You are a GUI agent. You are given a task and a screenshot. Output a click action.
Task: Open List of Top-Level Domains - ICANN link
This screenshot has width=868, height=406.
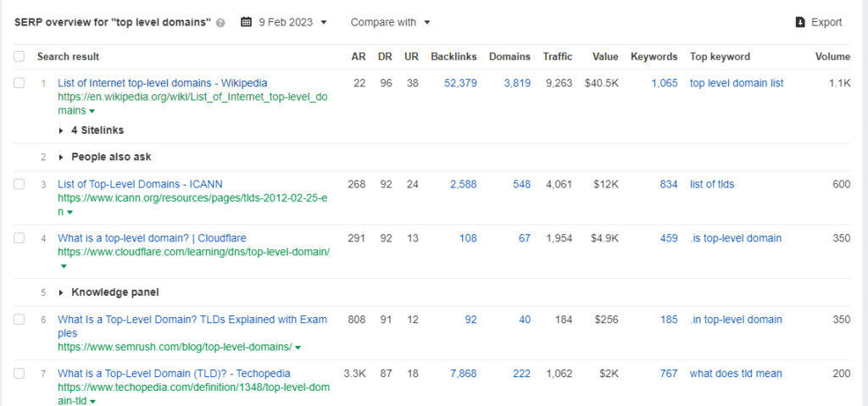[x=140, y=185]
